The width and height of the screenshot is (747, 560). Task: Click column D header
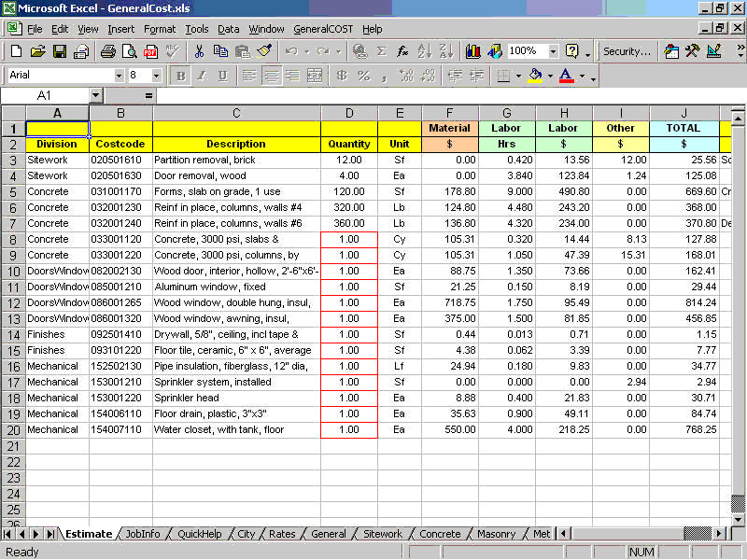349,113
